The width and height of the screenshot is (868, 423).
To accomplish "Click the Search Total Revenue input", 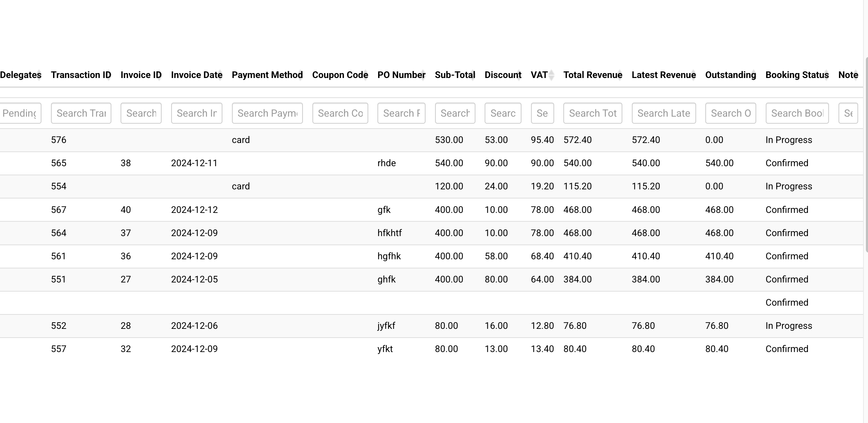I will pyautogui.click(x=592, y=113).
